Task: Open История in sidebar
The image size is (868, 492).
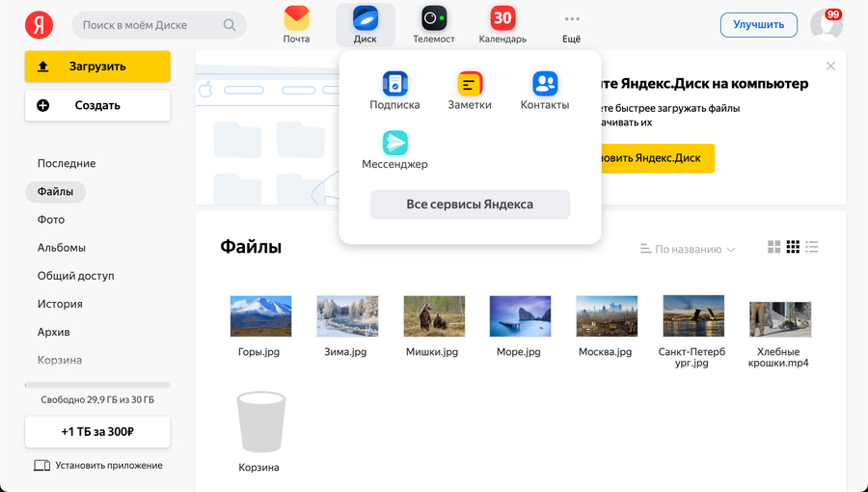Action: (x=60, y=304)
